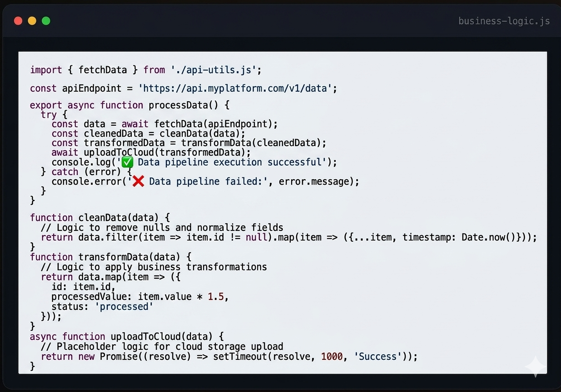Click the business-logic.js file name in title bar
The height and width of the screenshot is (392, 561).
(x=504, y=21)
